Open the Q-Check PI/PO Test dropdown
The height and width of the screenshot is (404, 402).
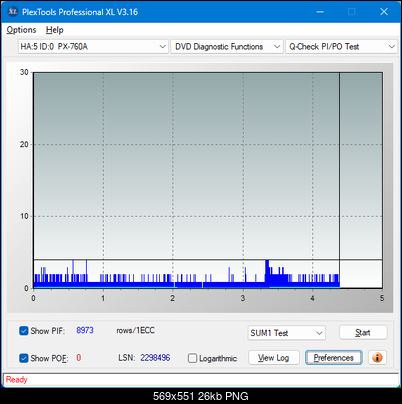pyautogui.click(x=341, y=47)
